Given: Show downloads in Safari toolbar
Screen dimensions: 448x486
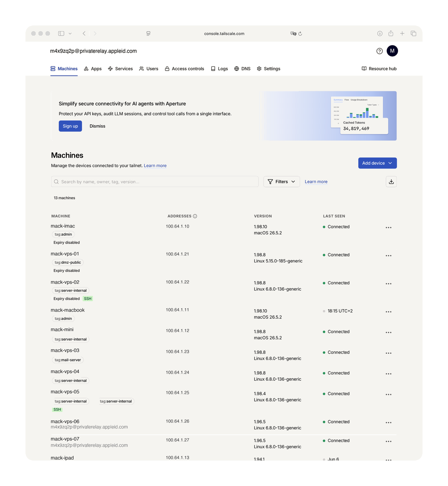Looking at the screenshot, I should [380, 33].
